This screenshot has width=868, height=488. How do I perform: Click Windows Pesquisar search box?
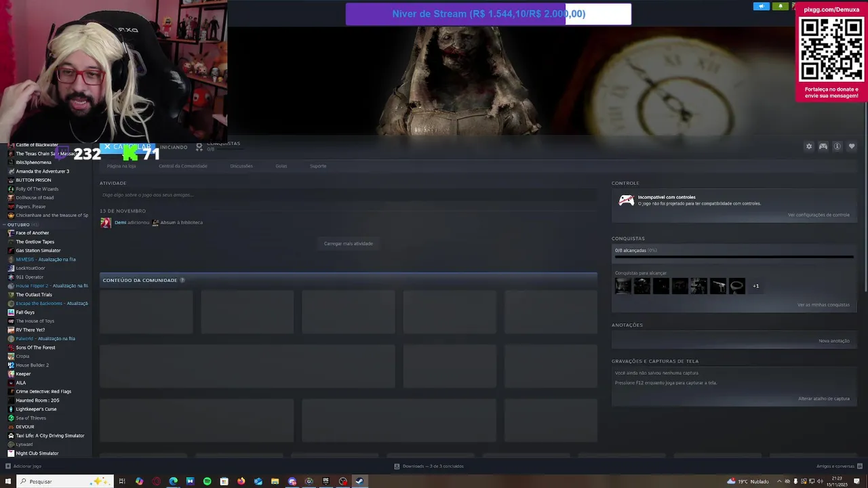[x=64, y=481]
